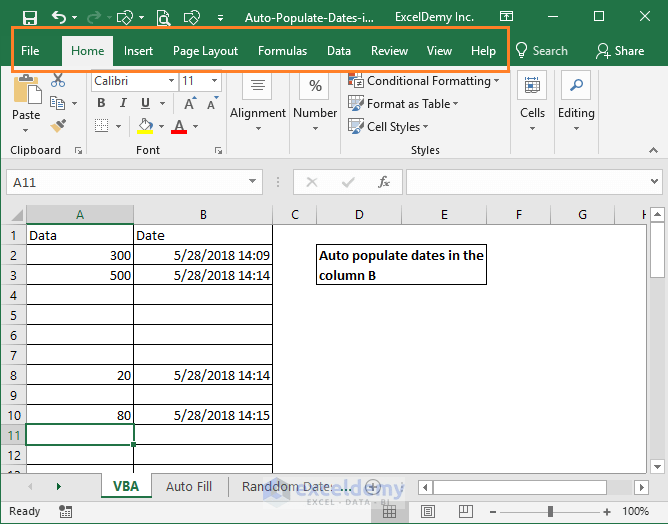
Task: Open the Formulas tab
Action: click(282, 51)
